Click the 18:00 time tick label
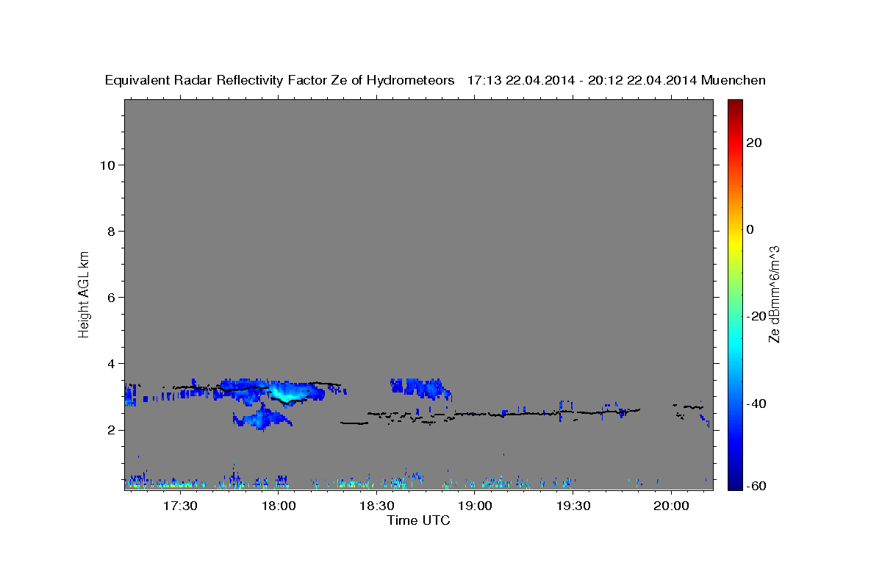The image size is (882, 588). click(279, 506)
